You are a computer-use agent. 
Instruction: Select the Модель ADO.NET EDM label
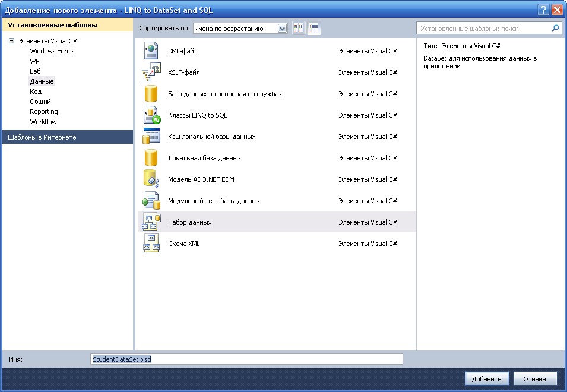[201, 179]
